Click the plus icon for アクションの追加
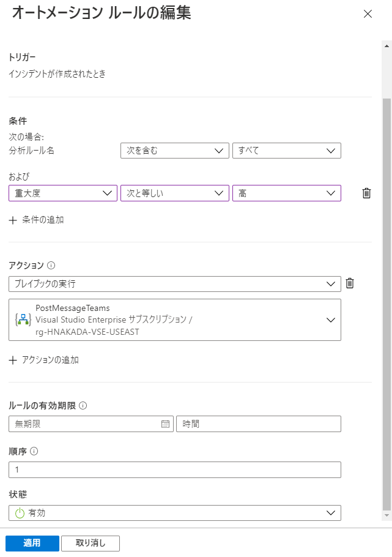392x557 pixels. click(x=13, y=360)
